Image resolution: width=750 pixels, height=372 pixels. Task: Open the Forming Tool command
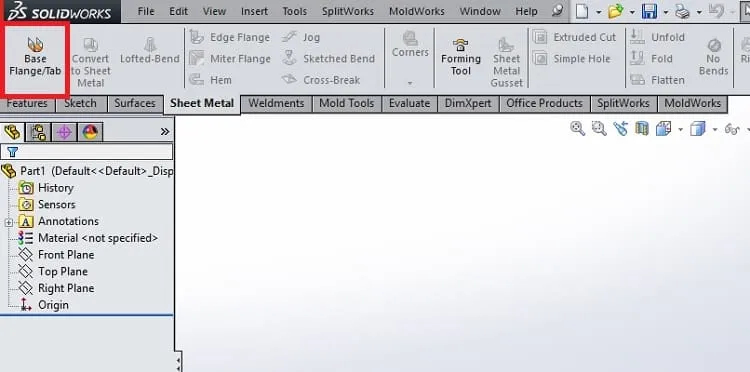[x=461, y=58]
